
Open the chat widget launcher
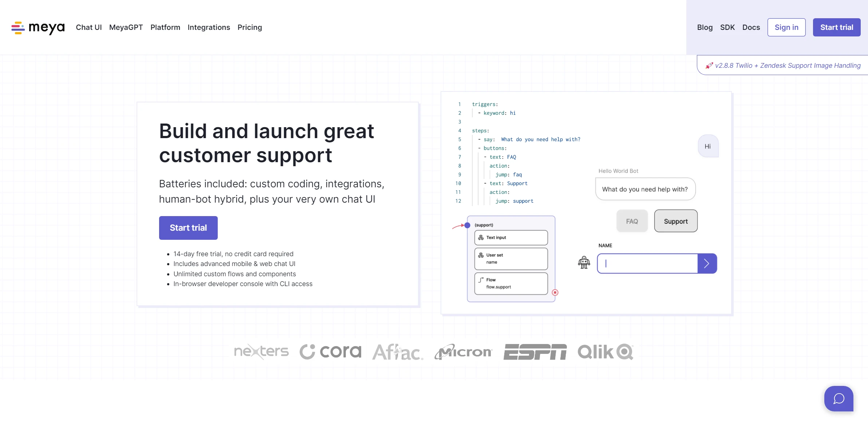click(x=839, y=399)
